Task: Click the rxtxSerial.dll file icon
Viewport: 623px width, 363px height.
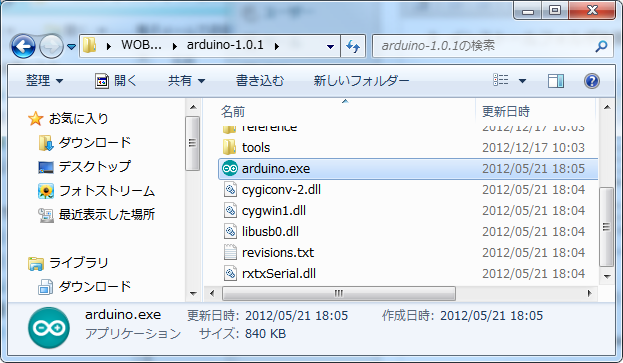Action: pyautogui.click(x=230, y=274)
